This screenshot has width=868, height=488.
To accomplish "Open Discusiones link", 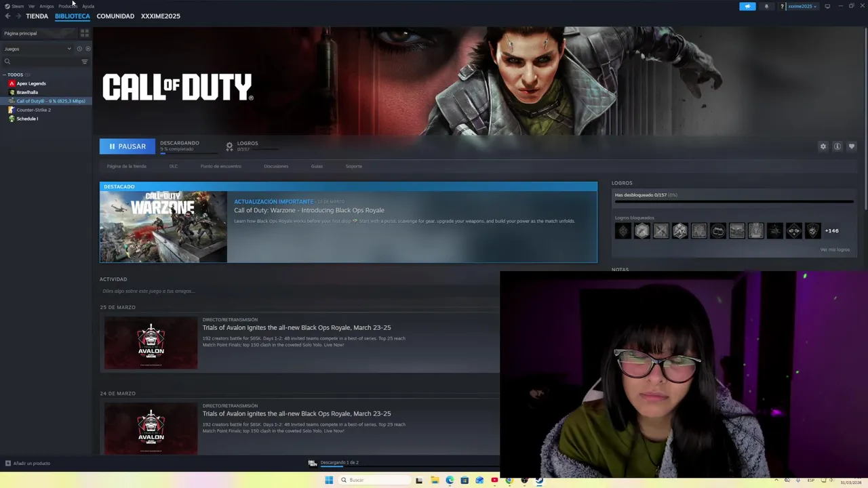I will pos(276,166).
